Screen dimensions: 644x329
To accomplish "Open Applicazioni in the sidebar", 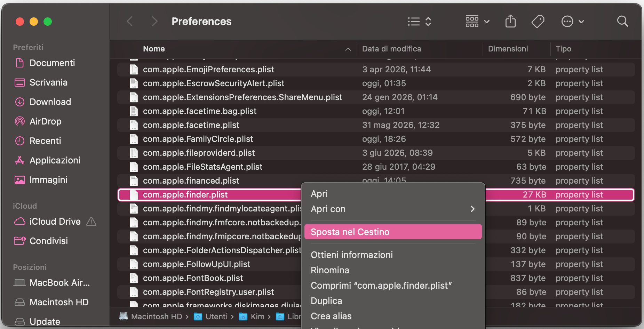I will coord(55,160).
